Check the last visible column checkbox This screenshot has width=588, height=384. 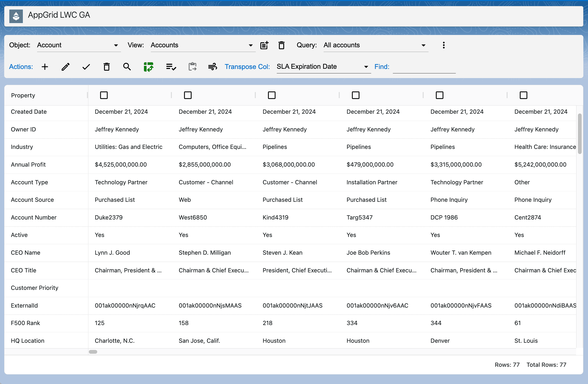click(523, 95)
